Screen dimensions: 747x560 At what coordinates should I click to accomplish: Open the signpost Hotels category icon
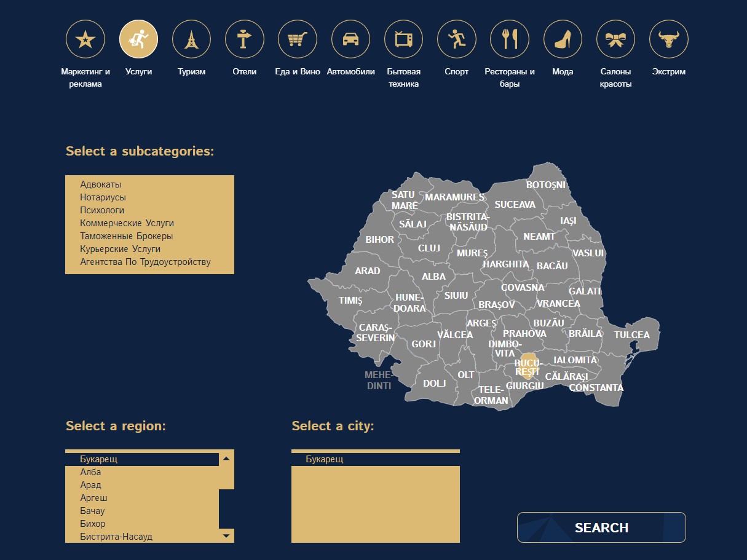click(244, 39)
